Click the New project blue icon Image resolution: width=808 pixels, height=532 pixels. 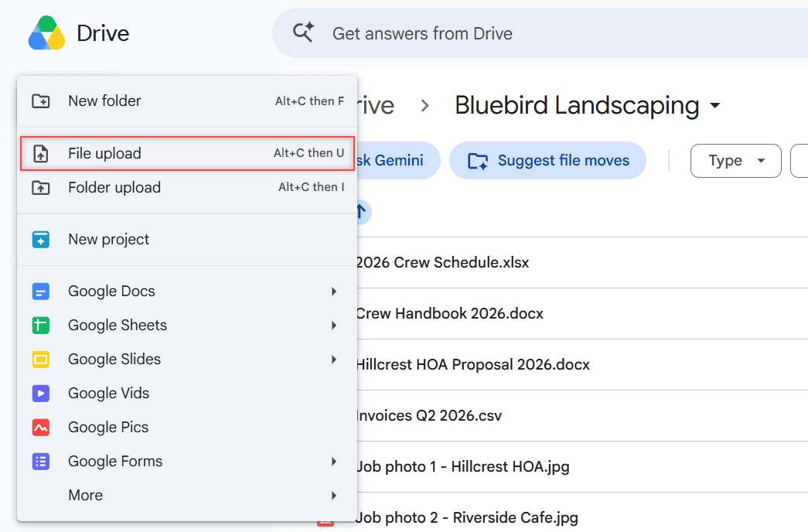click(x=41, y=240)
